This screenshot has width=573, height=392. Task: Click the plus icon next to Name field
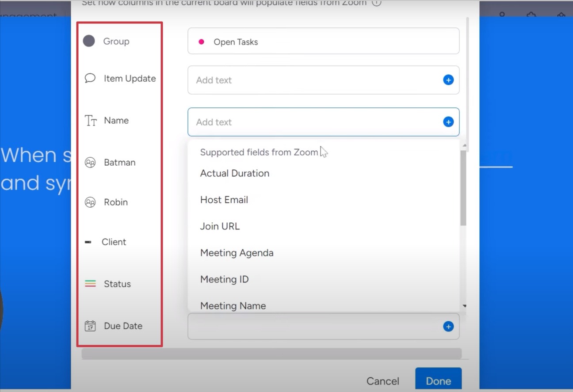[x=448, y=122]
